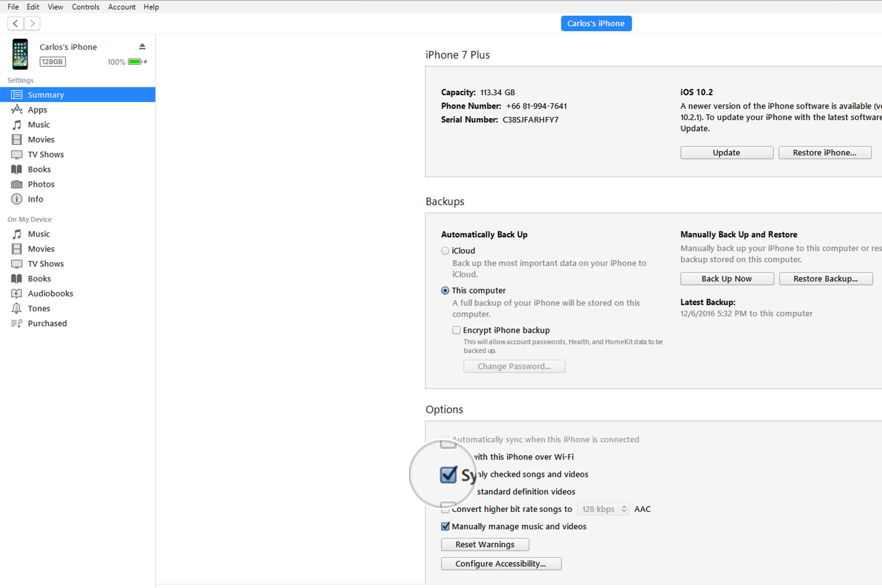Click the AAC format label
Image resolution: width=882 pixels, height=588 pixels.
642,509
